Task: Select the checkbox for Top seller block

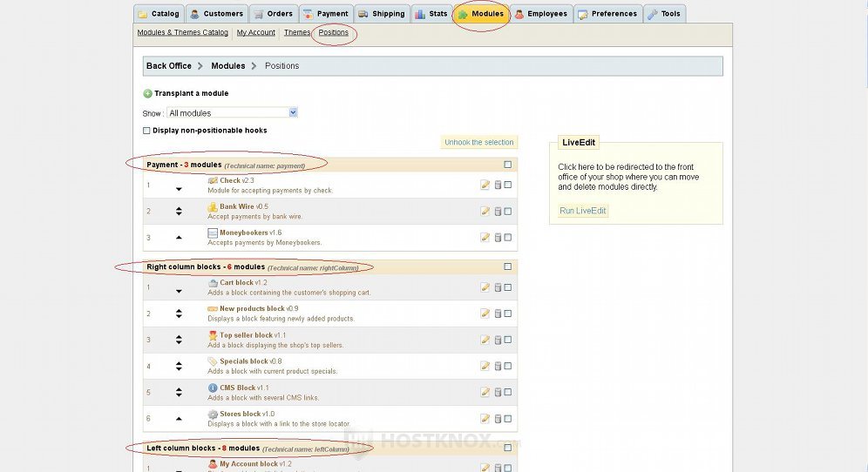Action: (x=508, y=340)
